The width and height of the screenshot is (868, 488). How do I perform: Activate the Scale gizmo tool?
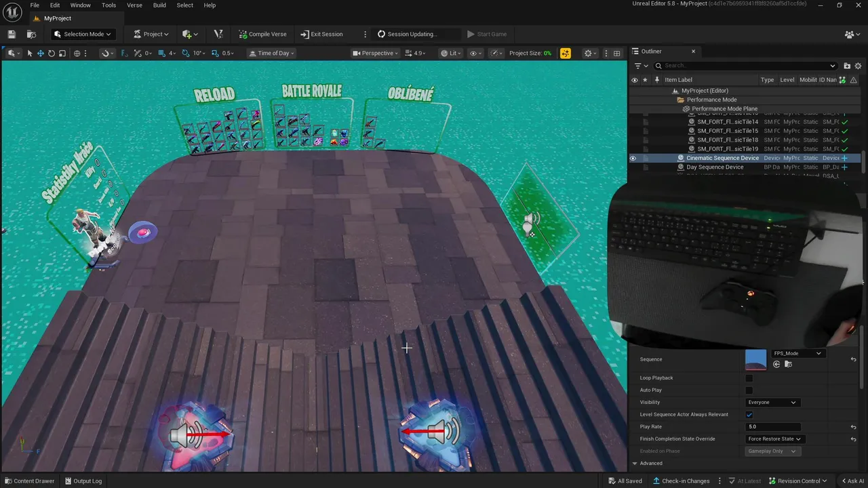62,53
